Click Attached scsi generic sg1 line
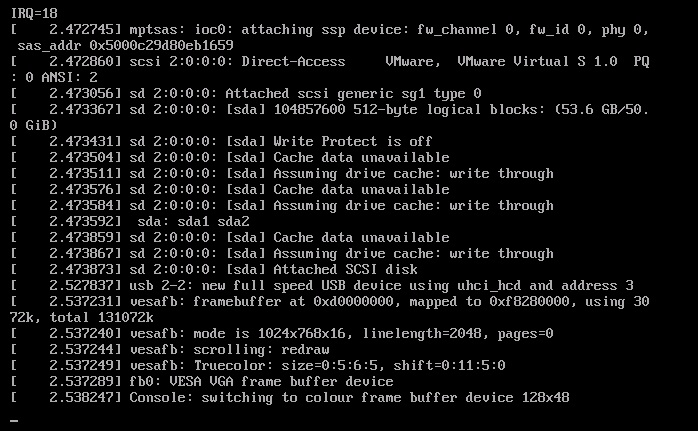This screenshot has width=698, height=431. pyautogui.click(x=246, y=94)
